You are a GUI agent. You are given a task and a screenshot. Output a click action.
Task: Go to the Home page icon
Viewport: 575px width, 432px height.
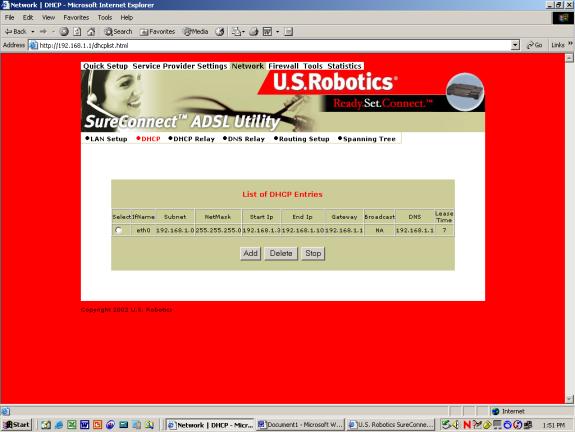(x=91, y=32)
